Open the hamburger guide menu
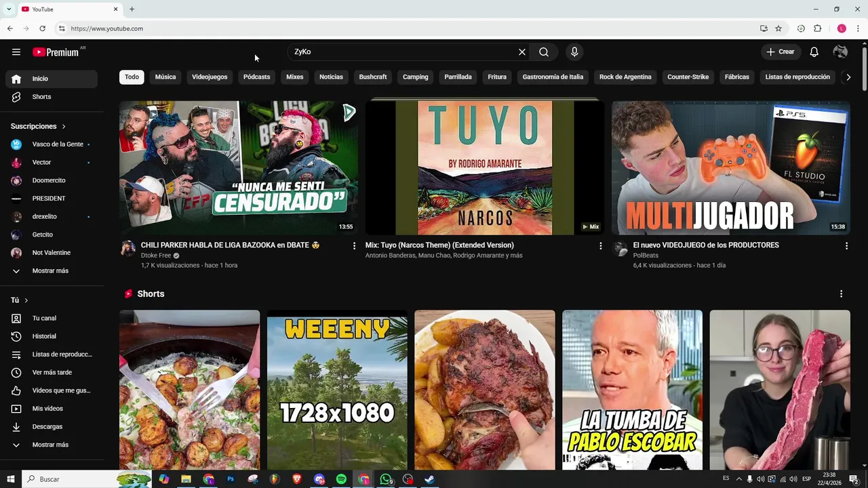Viewport: 868px width, 488px height. [x=16, y=52]
